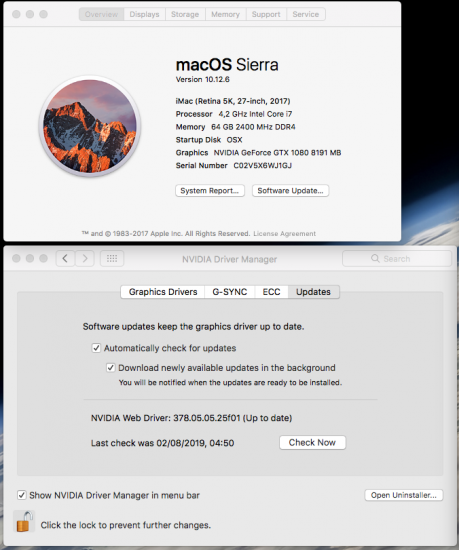
Task: Open Software Update
Action: 290,190
